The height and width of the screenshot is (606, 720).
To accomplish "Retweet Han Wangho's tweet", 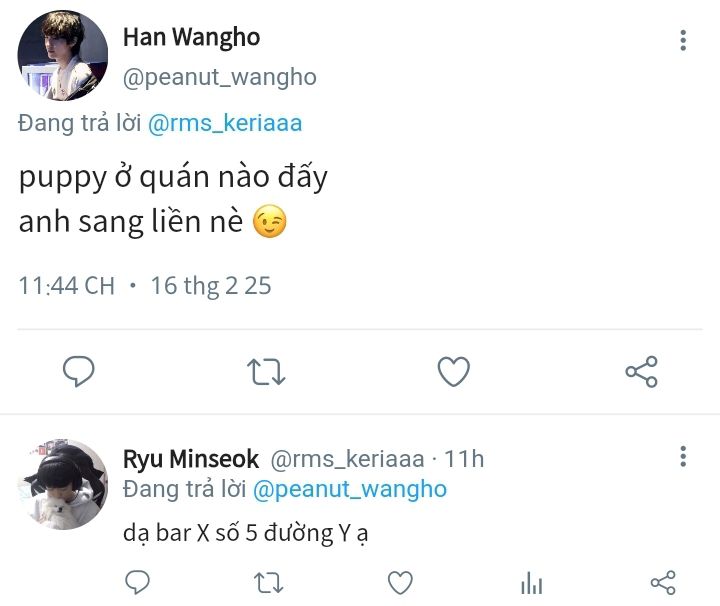I will click(x=266, y=372).
